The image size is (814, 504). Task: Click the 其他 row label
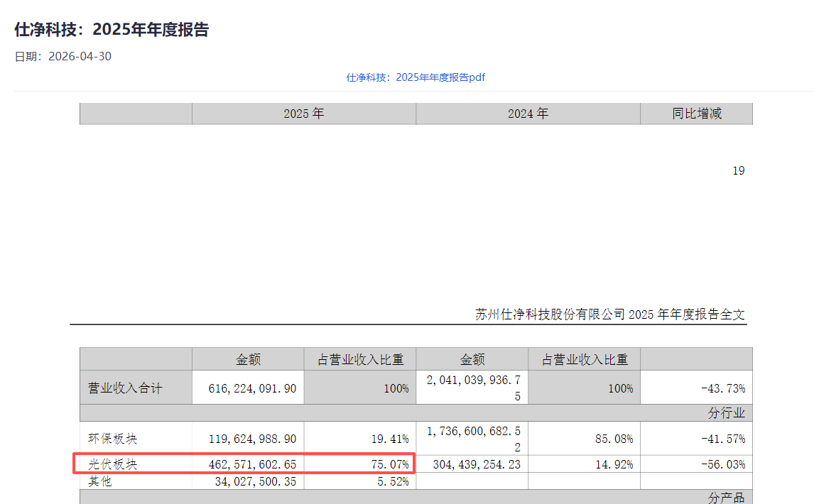pyautogui.click(x=100, y=481)
